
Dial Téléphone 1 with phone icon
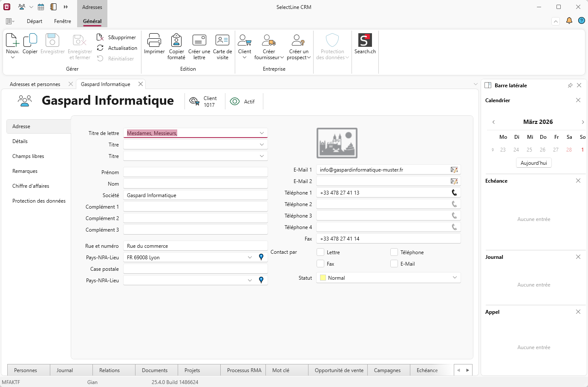[454, 193]
